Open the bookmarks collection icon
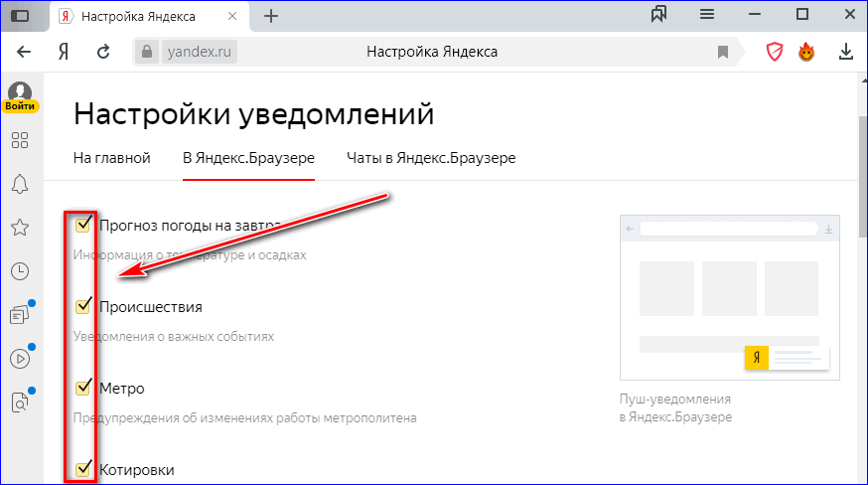Screen dimensions: 868x485 click(658, 15)
